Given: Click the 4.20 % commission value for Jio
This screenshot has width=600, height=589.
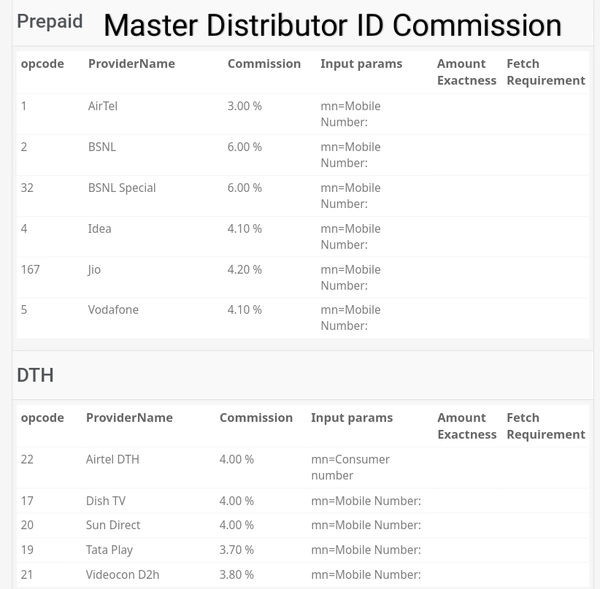Looking at the screenshot, I should tap(245, 270).
